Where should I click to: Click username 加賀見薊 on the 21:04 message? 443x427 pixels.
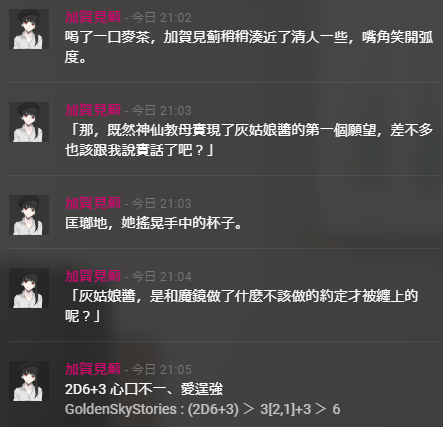(x=93, y=276)
